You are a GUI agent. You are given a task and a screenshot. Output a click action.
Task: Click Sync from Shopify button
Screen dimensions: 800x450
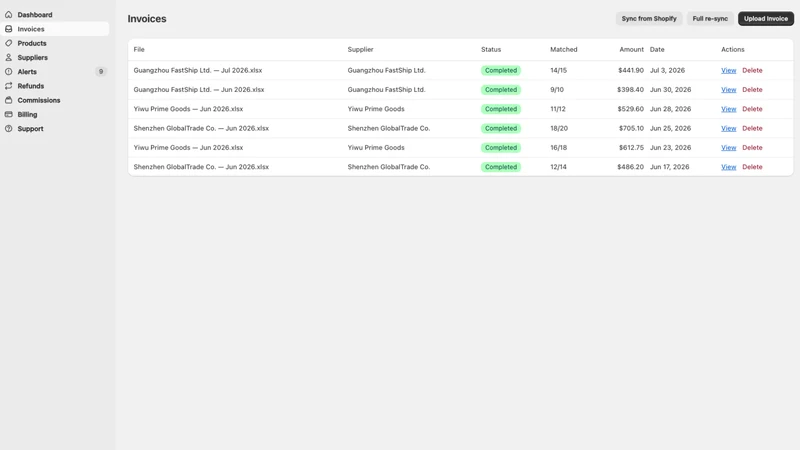click(649, 19)
